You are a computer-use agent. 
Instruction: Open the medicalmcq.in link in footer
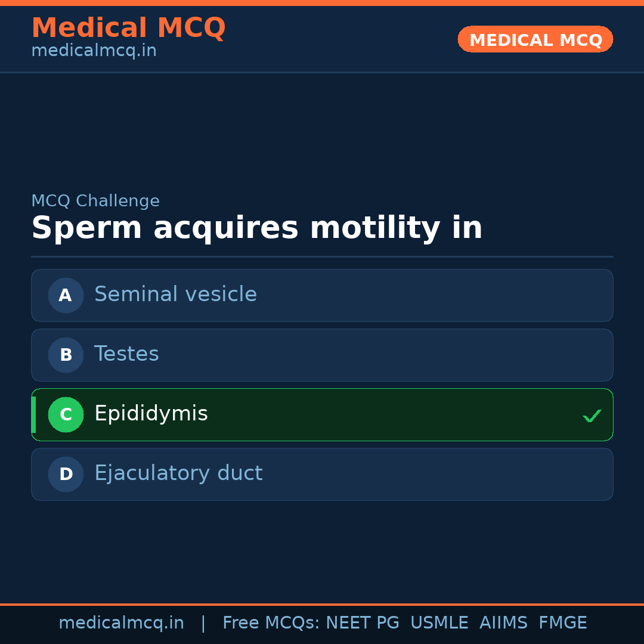click(x=121, y=623)
